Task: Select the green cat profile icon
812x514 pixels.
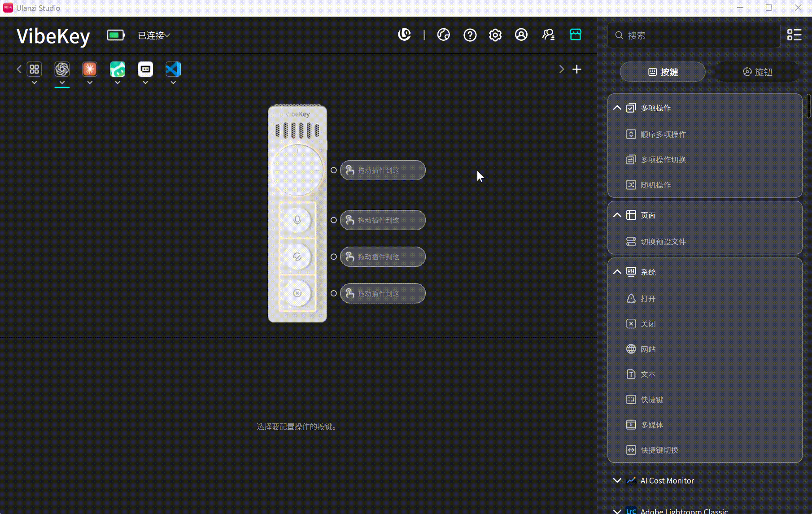Action: point(118,69)
